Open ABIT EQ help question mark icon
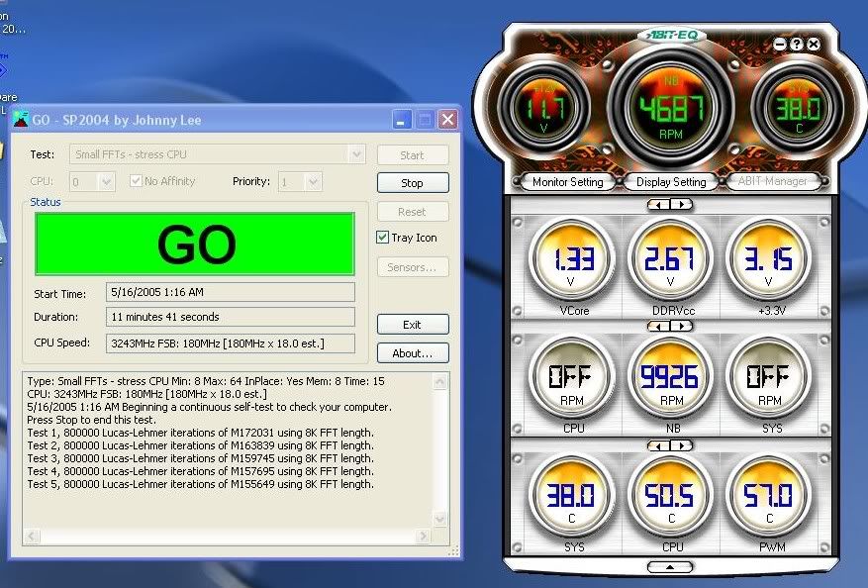The height and width of the screenshot is (588, 868). point(797,45)
